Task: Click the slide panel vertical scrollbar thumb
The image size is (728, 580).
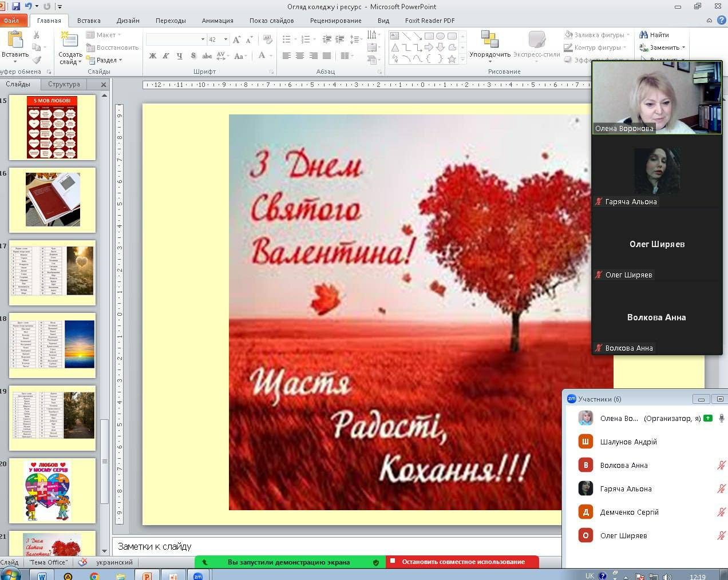Action: [105, 460]
